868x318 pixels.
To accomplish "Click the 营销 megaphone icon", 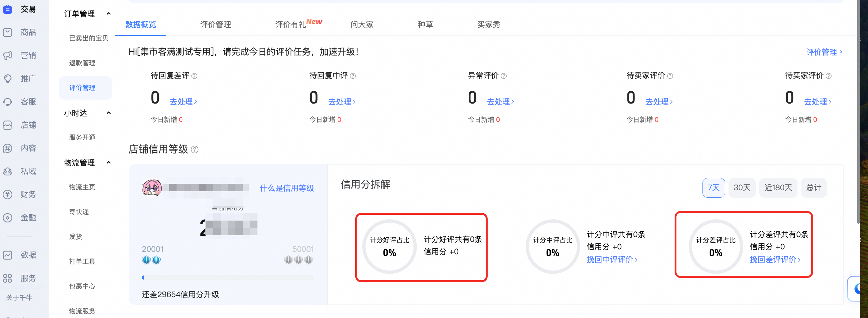I will pyautogui.click(x=7, y=55).
